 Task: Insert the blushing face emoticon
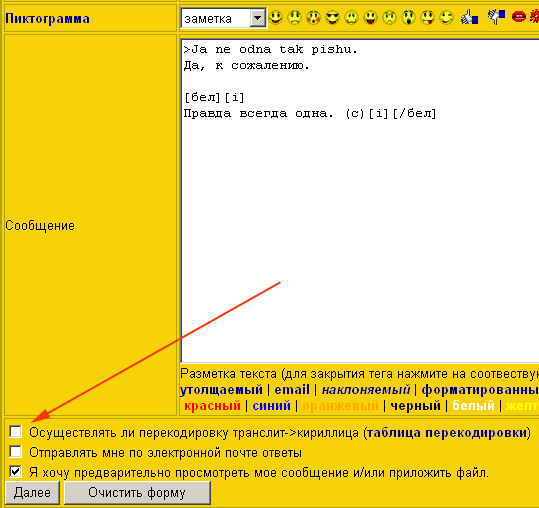click(x=314, y=18)
